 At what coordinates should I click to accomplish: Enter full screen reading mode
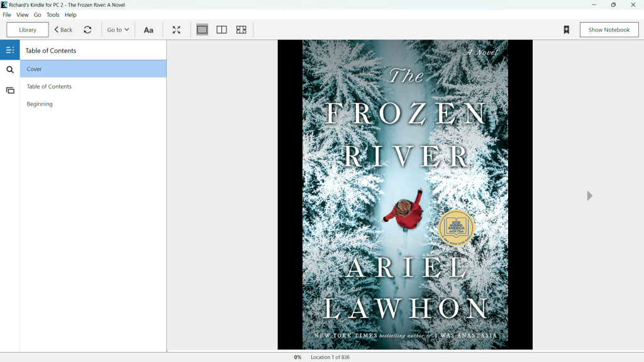[x=177, y=30]
